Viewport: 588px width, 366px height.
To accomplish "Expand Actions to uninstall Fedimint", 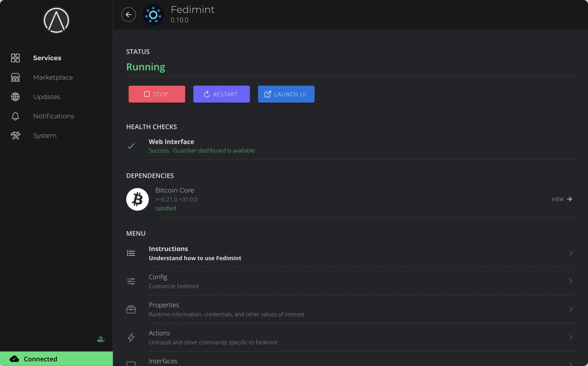I will click(571, 337).
